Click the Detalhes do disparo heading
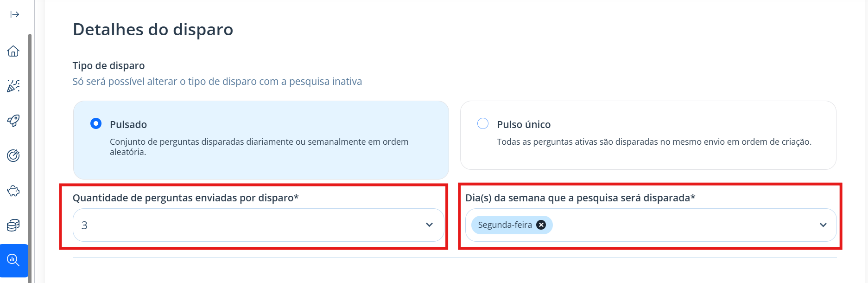The width and height of the screenshot is (868, 283). pyautogui.click(x=153, y=29)
